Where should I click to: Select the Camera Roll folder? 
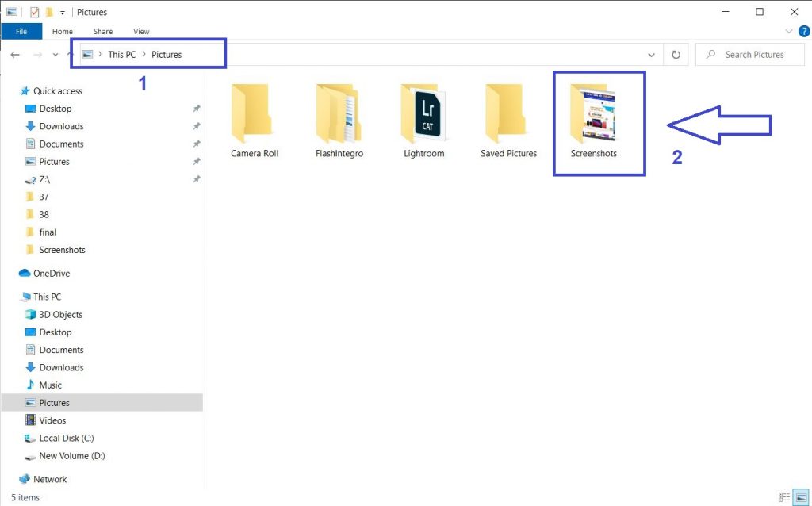(255, 119)
